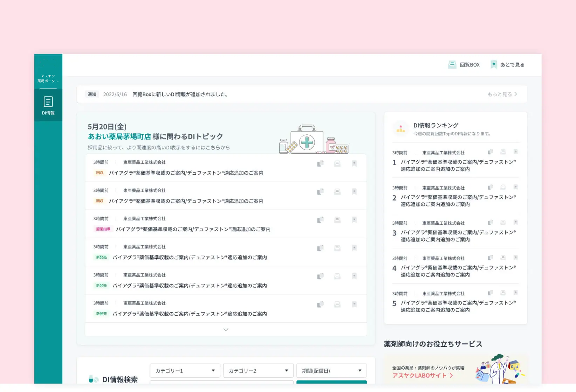The width and height of the screenshot is (576, 392).
Task: Bookmark the first 回収 topic for later
Action: click(x=354, y=163)
